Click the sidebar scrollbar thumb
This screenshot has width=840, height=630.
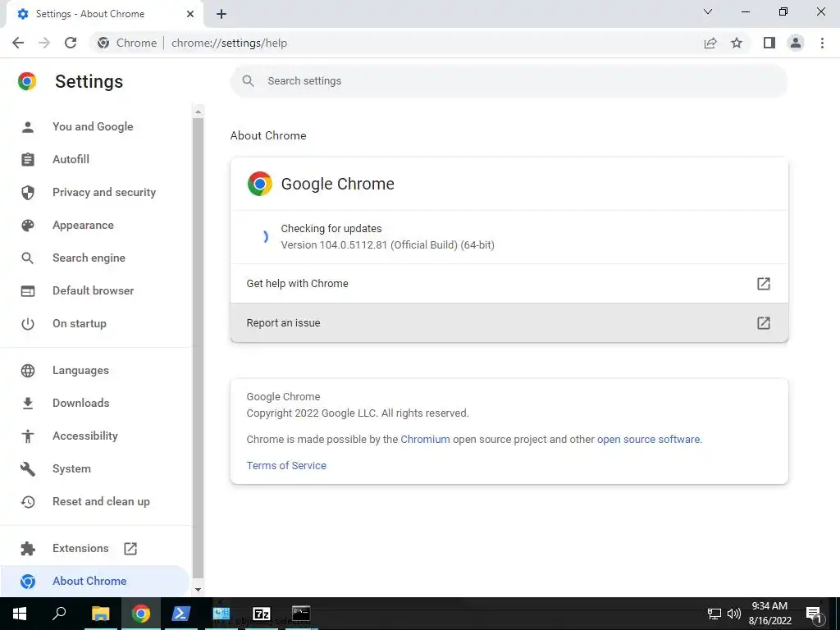click(x=198, y=348)
